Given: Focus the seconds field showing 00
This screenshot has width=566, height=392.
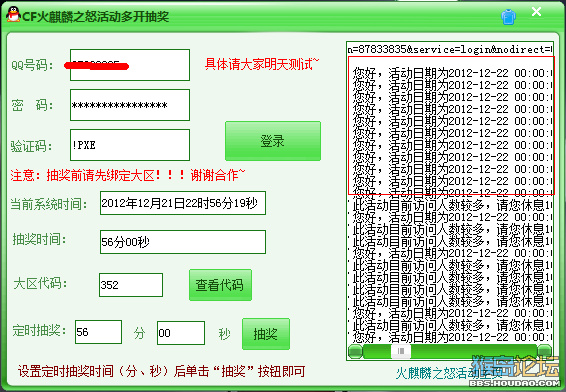Looking at the screenshot, I should click(181, 333).
